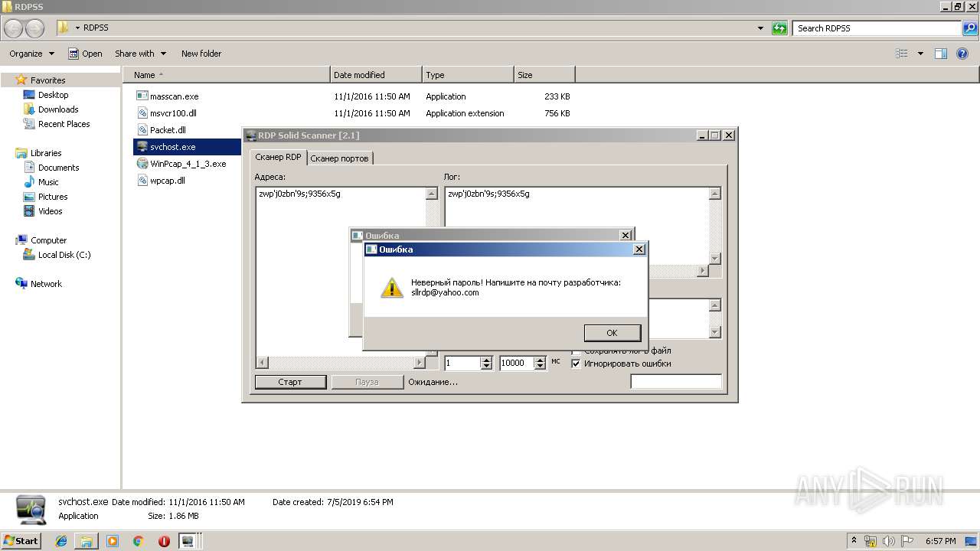Open Computer in the sidebar
This screenshot has height=551, width=980.
coord(48,240)
